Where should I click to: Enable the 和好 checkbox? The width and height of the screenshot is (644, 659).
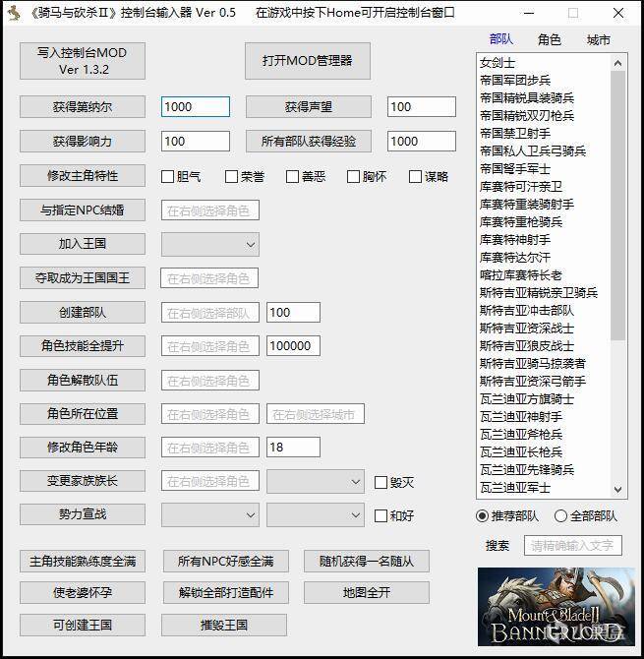click(x=381, y=515)
